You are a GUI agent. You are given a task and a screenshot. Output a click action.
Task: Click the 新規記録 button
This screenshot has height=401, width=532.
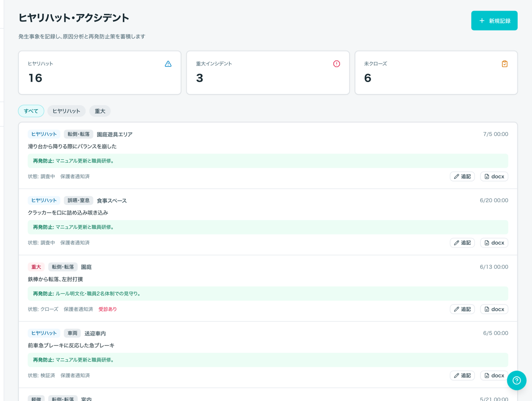[x=494, y=21]
